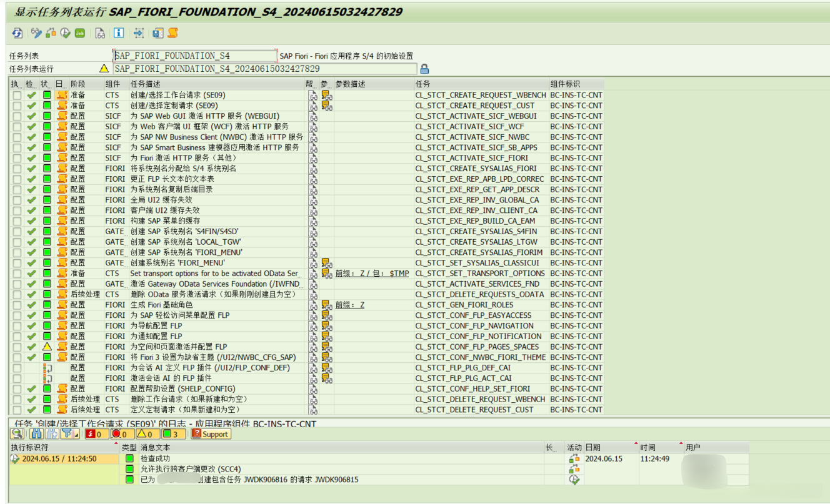The height and width of the screenshot is (504, 830).
Task: Toggle checkbox for 创建 SAP 系统别名 'LOCAL_TGW'
Action: point(17,242)
